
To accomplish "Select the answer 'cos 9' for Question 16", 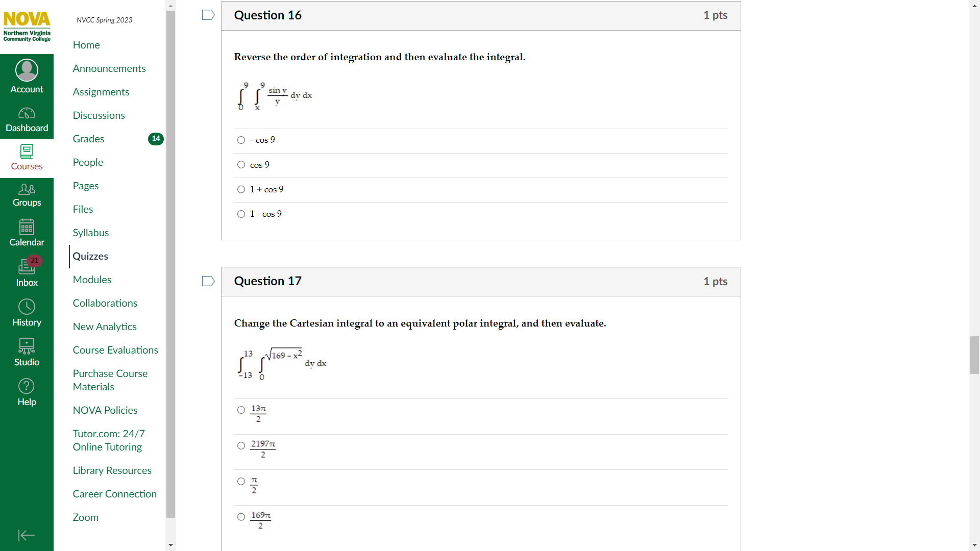I will tap(241, 164).
